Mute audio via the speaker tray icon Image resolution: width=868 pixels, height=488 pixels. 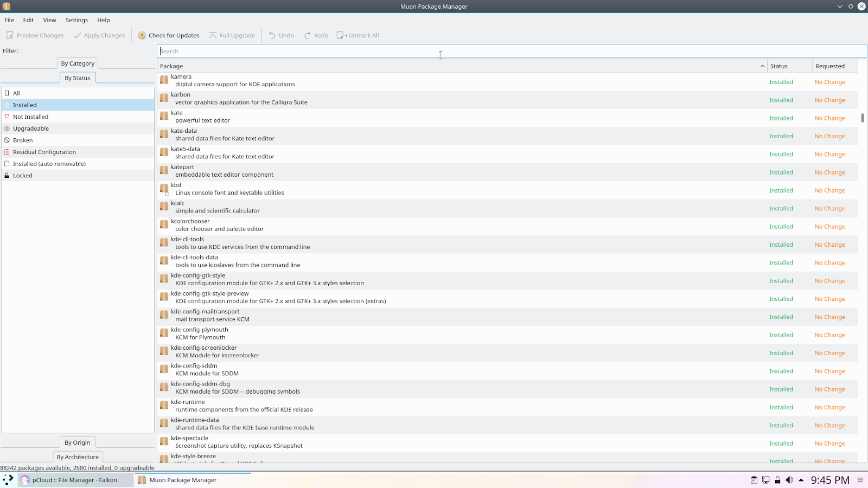[x=788, y=480]
